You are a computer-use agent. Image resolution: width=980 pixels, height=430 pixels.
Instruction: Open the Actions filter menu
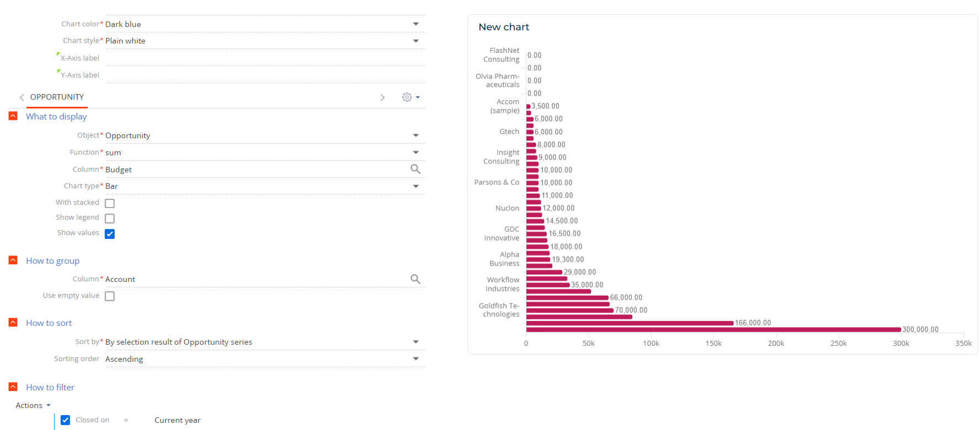(x=33, y=405)
